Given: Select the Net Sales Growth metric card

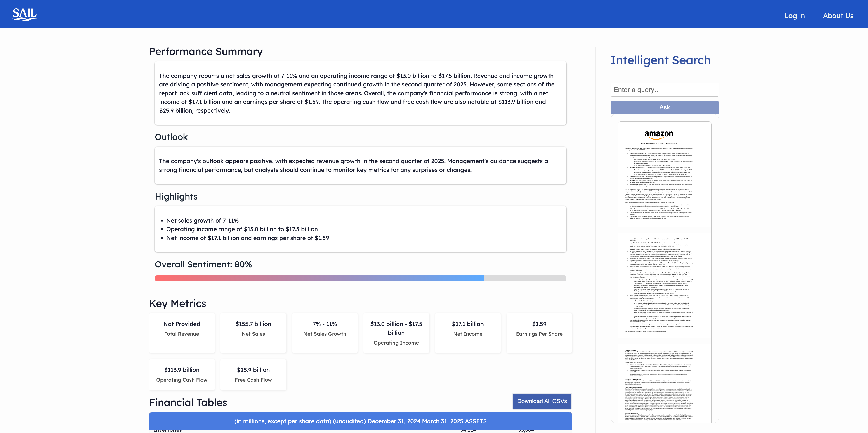Looking at the screenshot, I should [325, 333].
